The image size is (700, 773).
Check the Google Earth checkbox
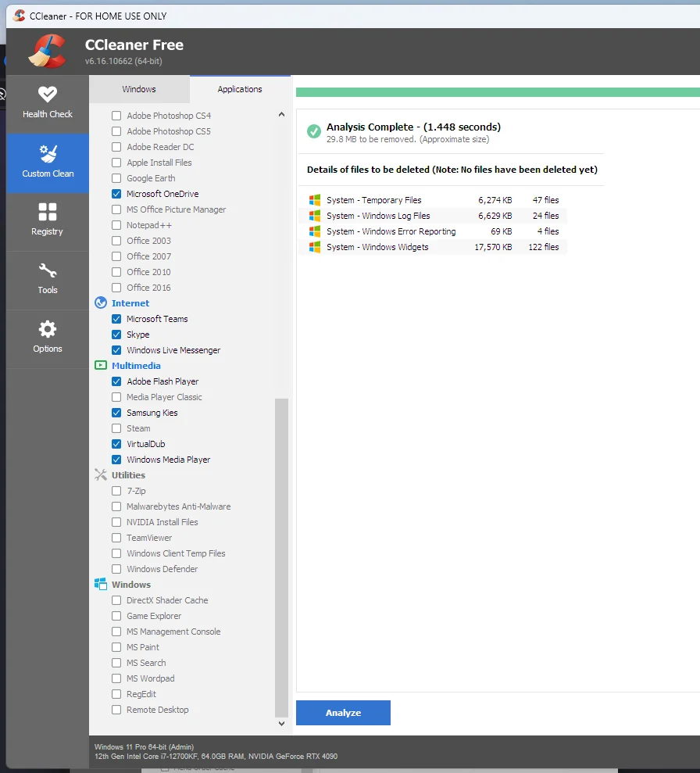coord(116,178)
